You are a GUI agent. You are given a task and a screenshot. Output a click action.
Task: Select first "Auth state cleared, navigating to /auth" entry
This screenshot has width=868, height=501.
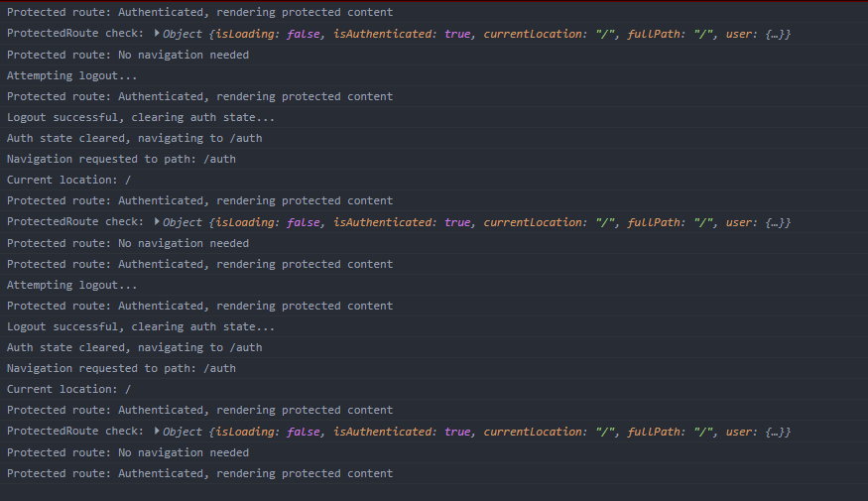click(x=134, y=138)
